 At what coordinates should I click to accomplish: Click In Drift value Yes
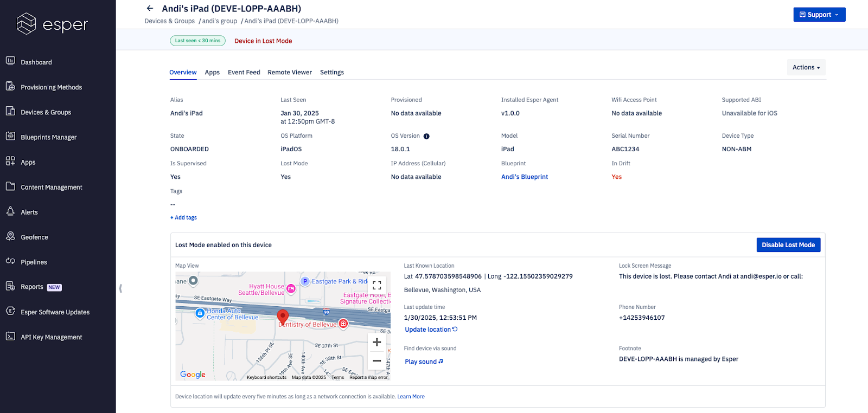click(x=616, y=177)
